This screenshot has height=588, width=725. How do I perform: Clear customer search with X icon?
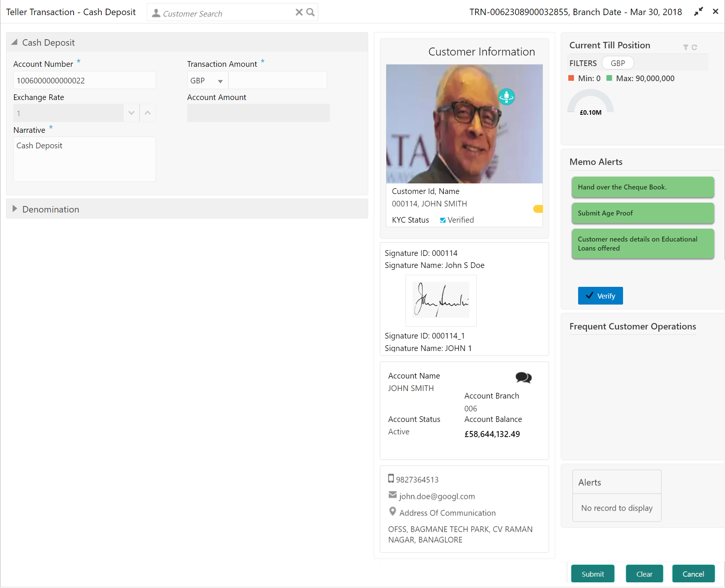299,12
